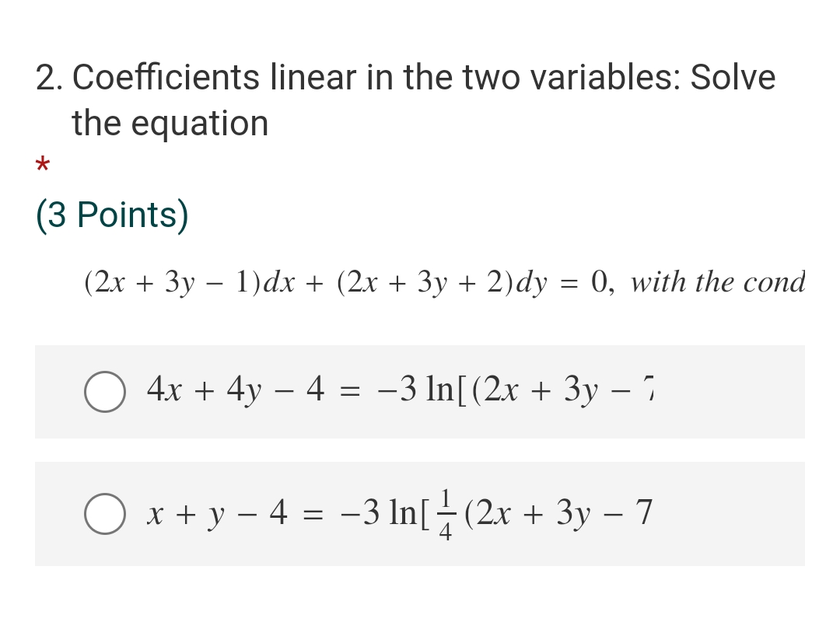Click the first answer option row
Viewport: 840px width, 643px height.
click(420, 392)
